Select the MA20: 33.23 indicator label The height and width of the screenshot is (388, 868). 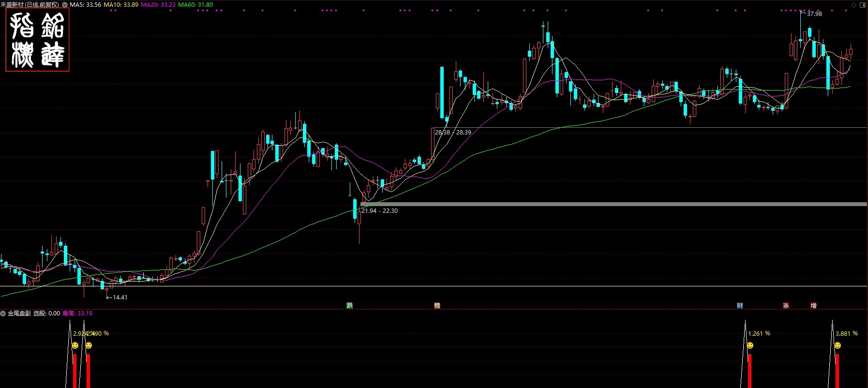[158, 5]
